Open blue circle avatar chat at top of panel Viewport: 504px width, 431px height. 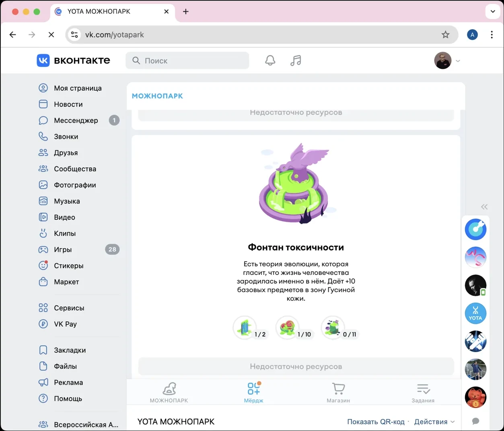tap(475, 229)
